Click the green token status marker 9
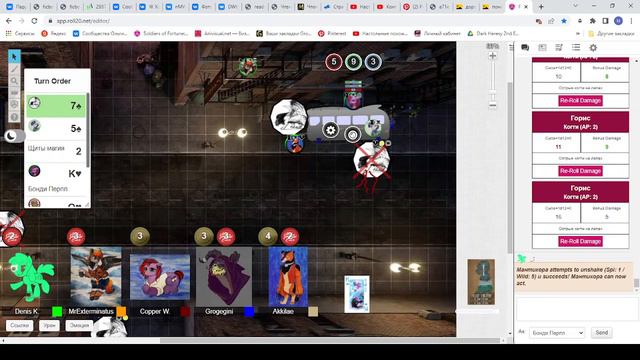 coord(353,62)
